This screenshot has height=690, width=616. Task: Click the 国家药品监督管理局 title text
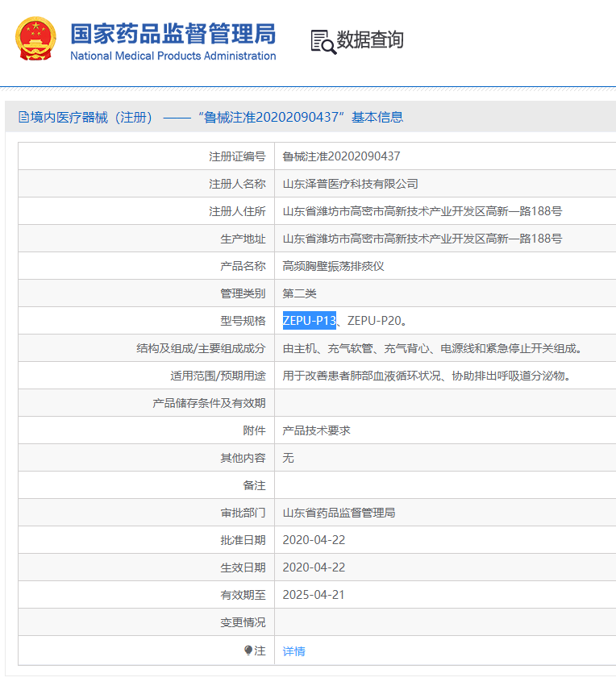pyautogui.click(x=173, y=34)
